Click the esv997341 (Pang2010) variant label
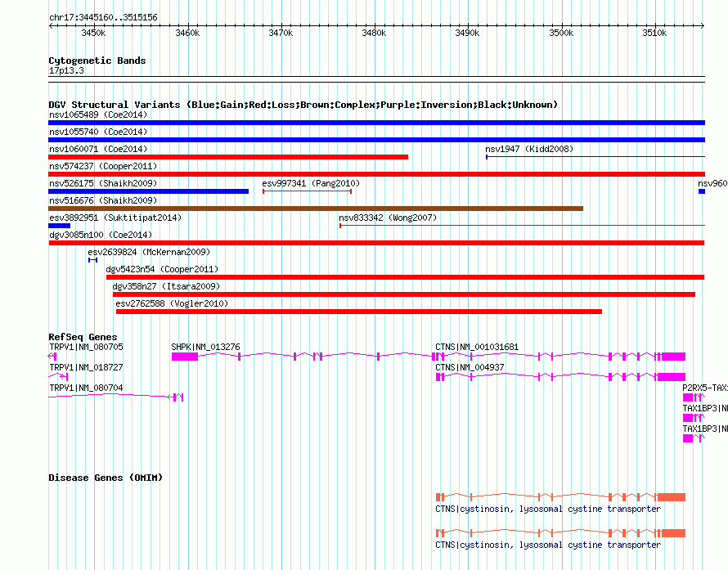The image size is (728, 570). tap(311, 183)
